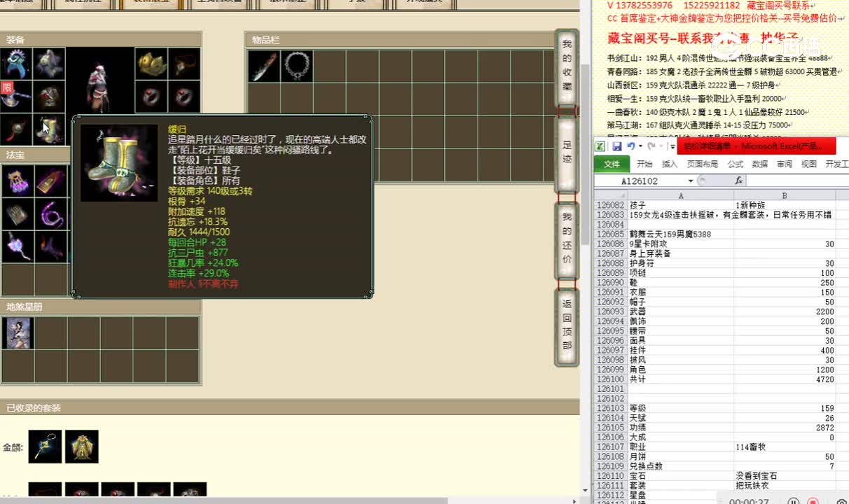Click the recorder pause button
Screen dimensions: 849x504
pos(793,501)
